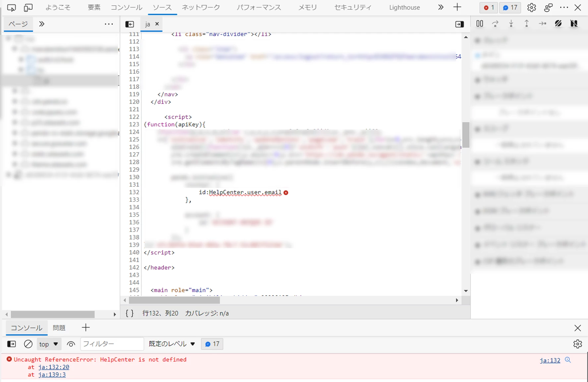This screenshot has width=588, height=382.
Task: Open the セキュリティ tab
Action: pos(353,7)
